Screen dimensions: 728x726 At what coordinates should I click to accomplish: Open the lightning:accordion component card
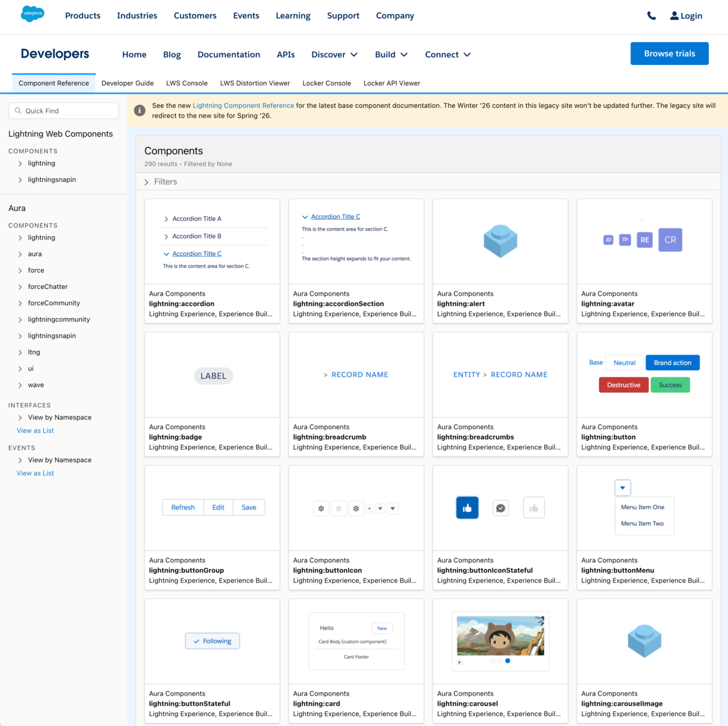click(x=212, y=260)
